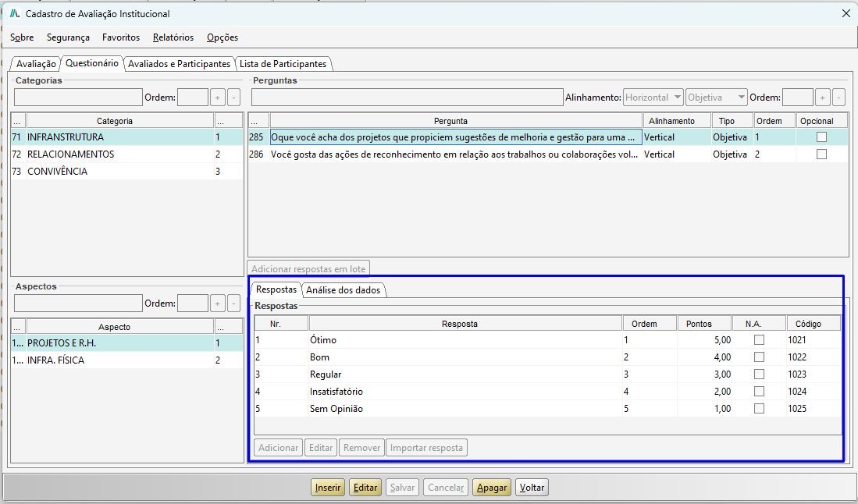858x504 pixels.
Task: Select the INFRANSTRUTURA category row
Action: [127, 137]
